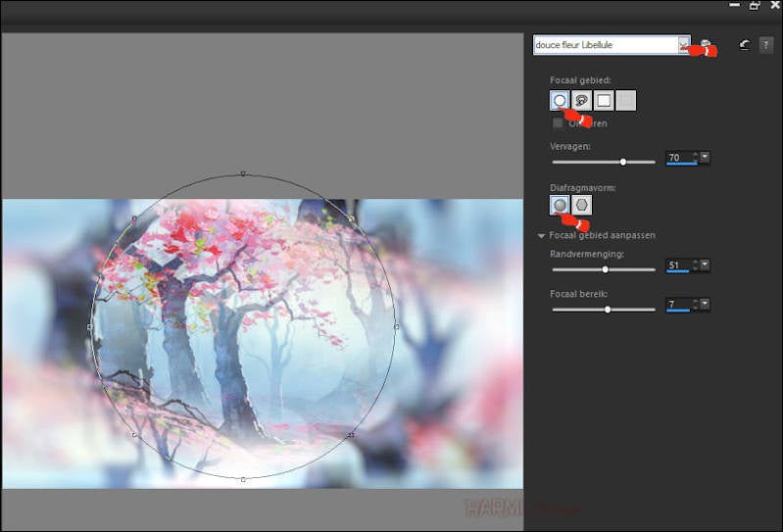Image resolution: width=783 pixels, height=532 pixels.
Task: Click the Vervagen slider handle
Action: point(623,162)
